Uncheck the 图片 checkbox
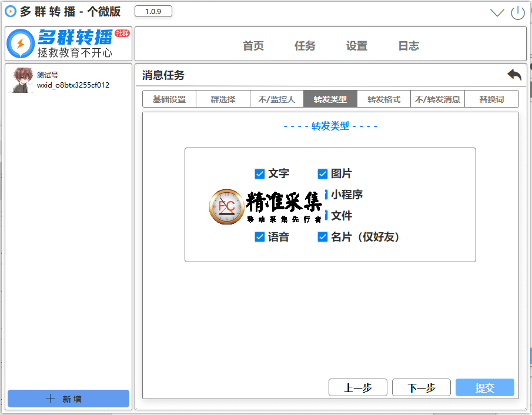Image resolution: width=532 pixels, height=415 pixels. (x=322, y=174)
